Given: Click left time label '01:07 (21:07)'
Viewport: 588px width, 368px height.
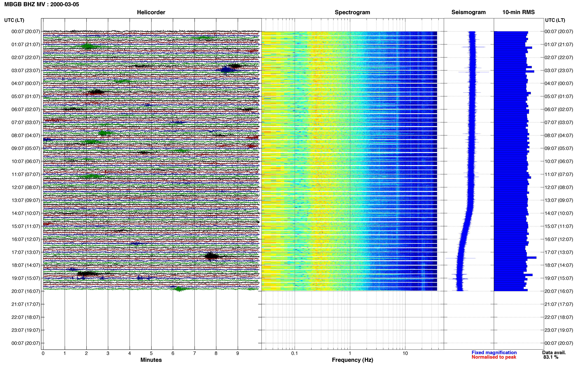Looking at the screenshot, I should 26,44.
